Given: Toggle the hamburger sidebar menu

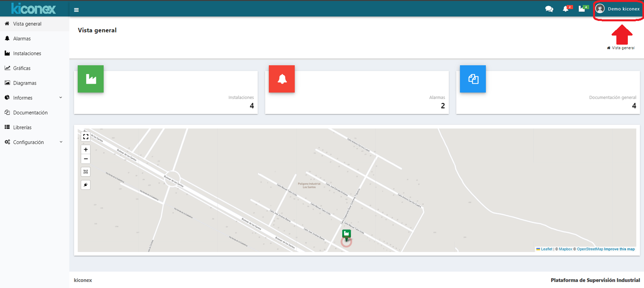Looking at the screenshot, I should pyautogui.click(x=76, y=10).
